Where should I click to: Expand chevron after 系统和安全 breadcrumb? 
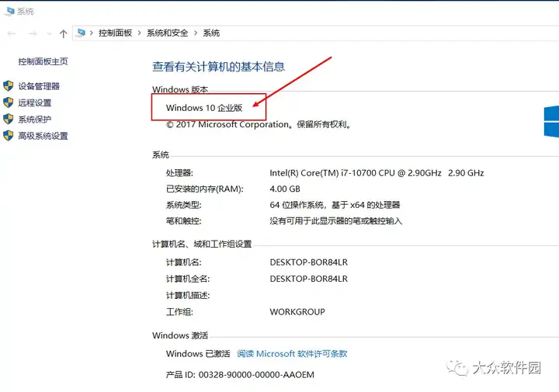(196, 33)
